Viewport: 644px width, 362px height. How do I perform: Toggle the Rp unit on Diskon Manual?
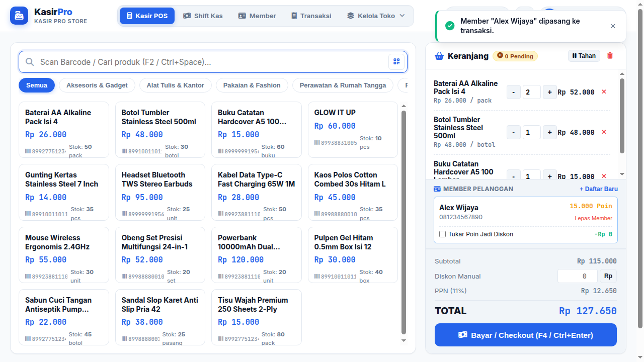coord(608,276)
